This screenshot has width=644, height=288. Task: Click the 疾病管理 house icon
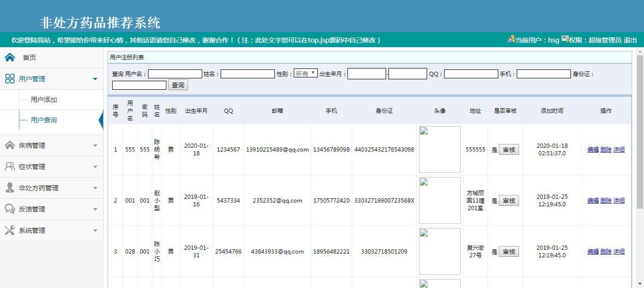(x=10, y=145)
